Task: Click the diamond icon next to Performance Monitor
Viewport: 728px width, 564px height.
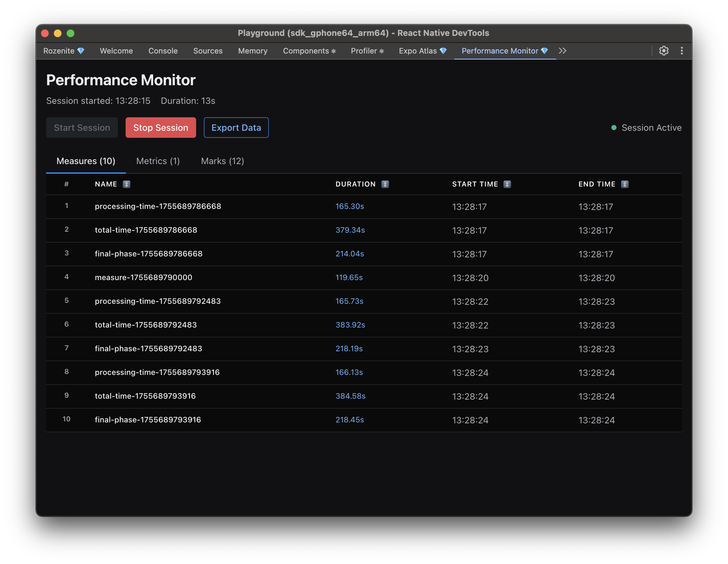Action: [x=545, y=51]
